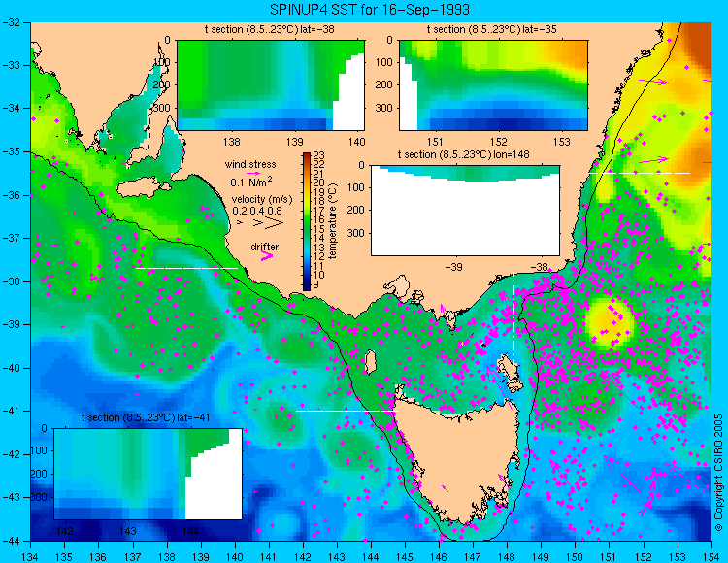Click '-32' on the left latitude axis

(10, 21)
